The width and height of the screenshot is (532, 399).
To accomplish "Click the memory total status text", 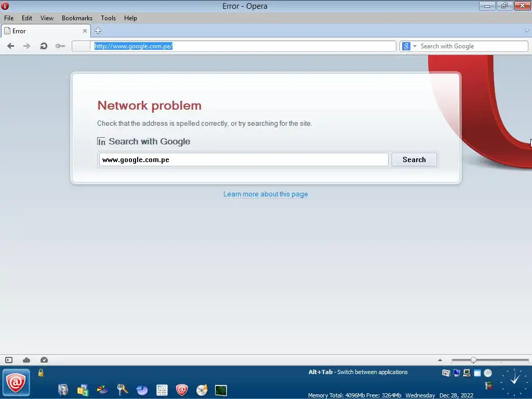I will [x=354, y=395].
